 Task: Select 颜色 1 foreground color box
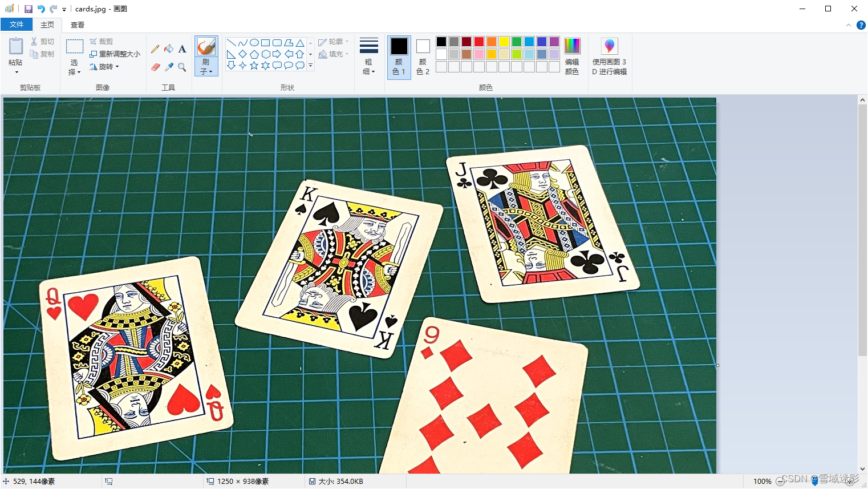click(399, 56)
